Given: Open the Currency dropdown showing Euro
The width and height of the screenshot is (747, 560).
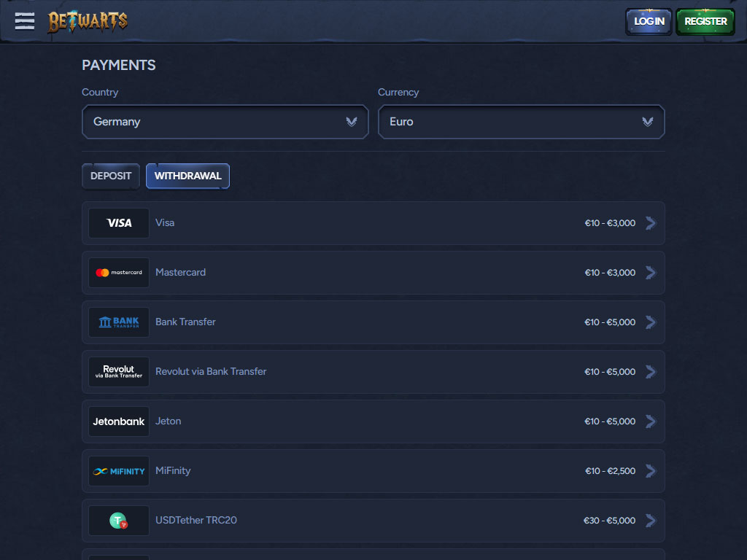Looking at the screenshot, I should click(521, 122).
